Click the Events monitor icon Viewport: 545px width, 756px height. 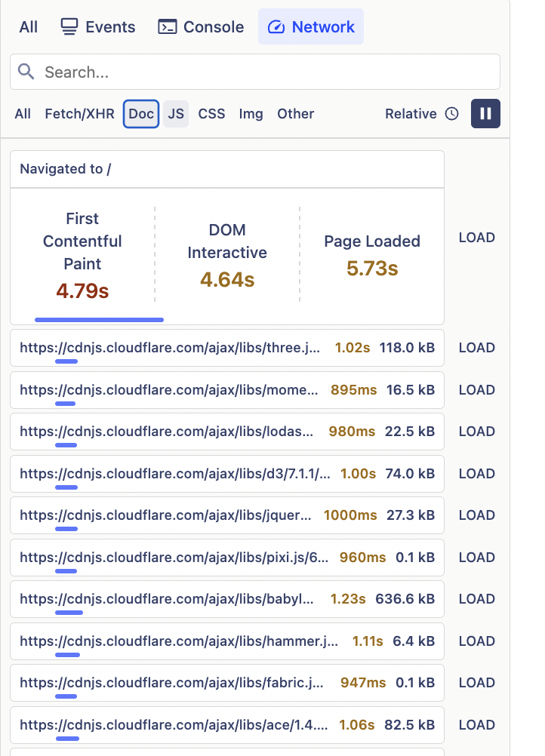pyautogui.click(x=69, y=26)
